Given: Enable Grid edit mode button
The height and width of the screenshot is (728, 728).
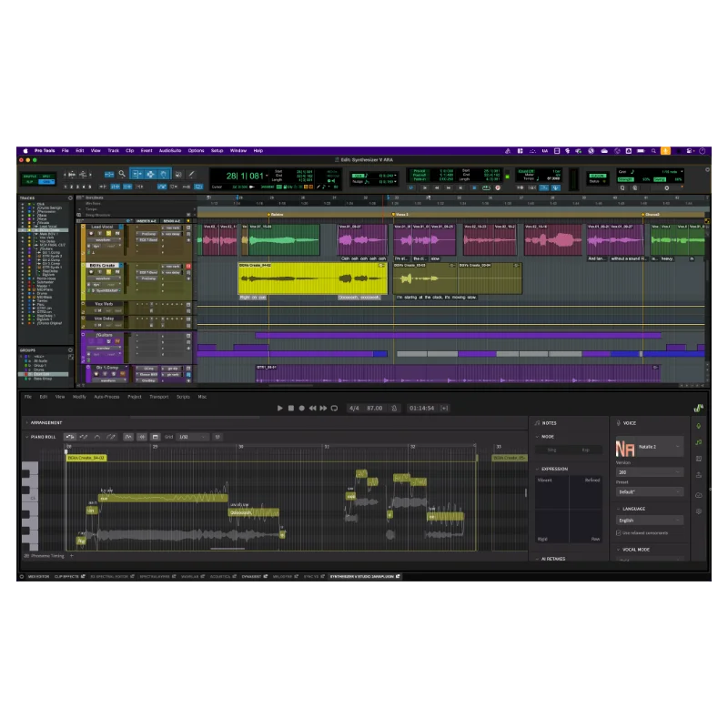Looking at the screenshot, I should click(x=46, y=182).
